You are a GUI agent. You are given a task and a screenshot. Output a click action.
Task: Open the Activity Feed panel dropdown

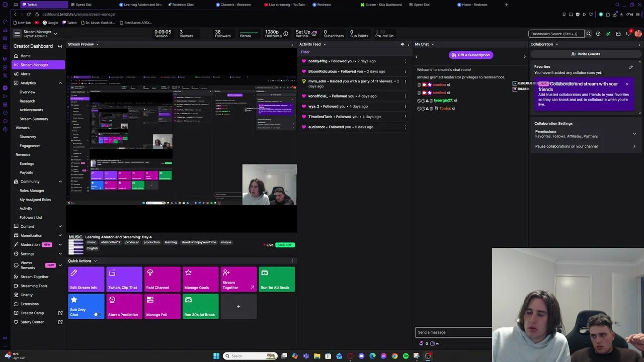click(x=325, y=44)
